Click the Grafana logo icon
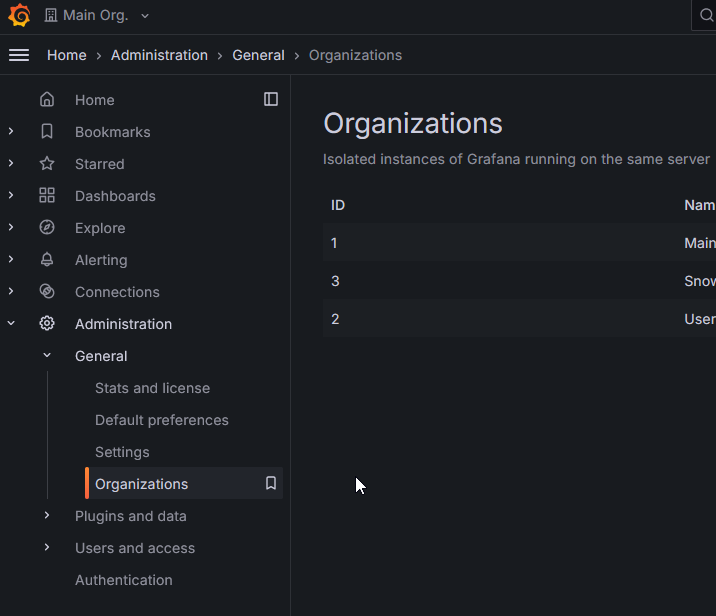Screen dimensions: 716x616 [19, 16]
